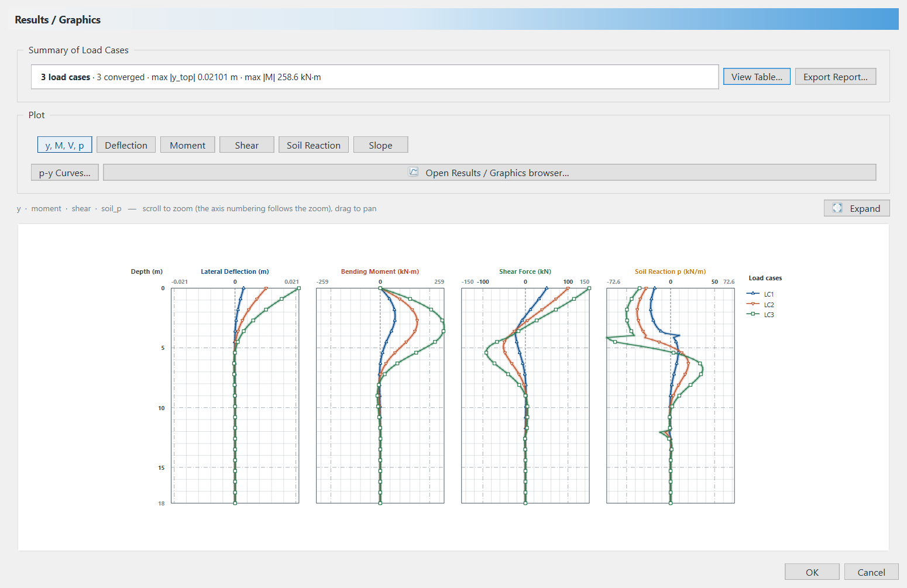Click the Bending Moment (kN·m) chart title
This screenshot has width=907, height=588.
tap(380, 271)
